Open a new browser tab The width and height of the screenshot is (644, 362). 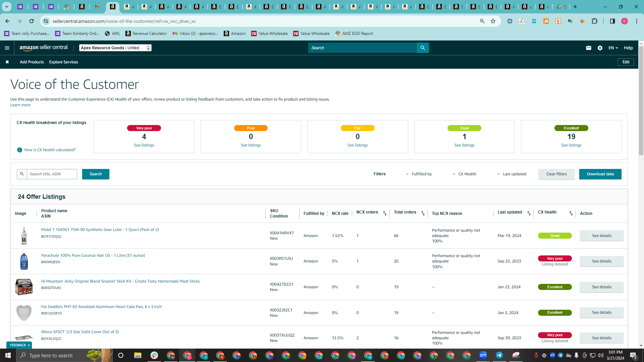575,7
